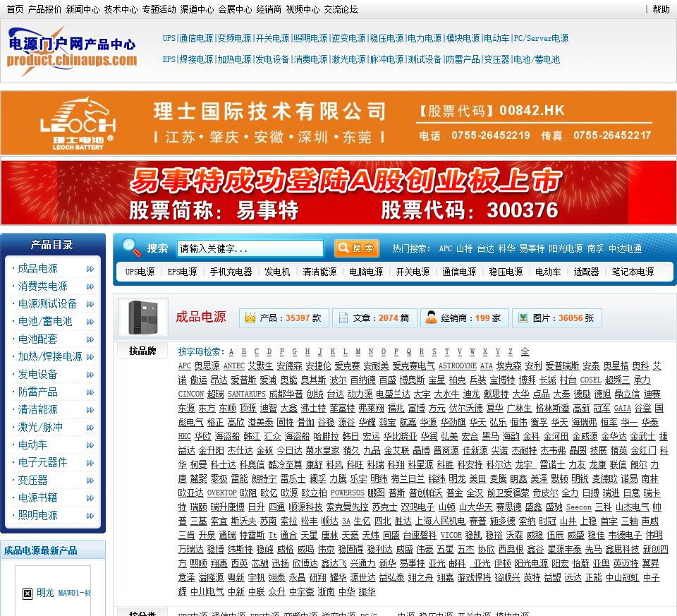Filter brands by letter A

coord(231,351)
